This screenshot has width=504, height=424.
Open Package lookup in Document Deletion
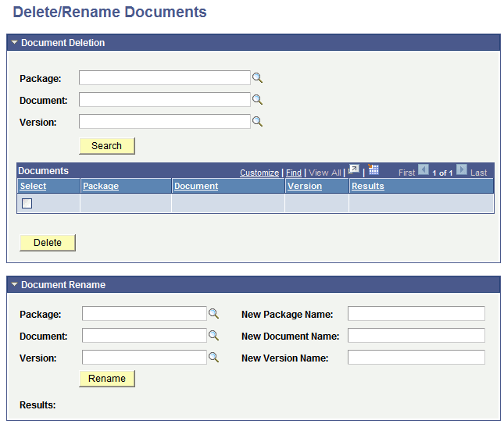257,78
